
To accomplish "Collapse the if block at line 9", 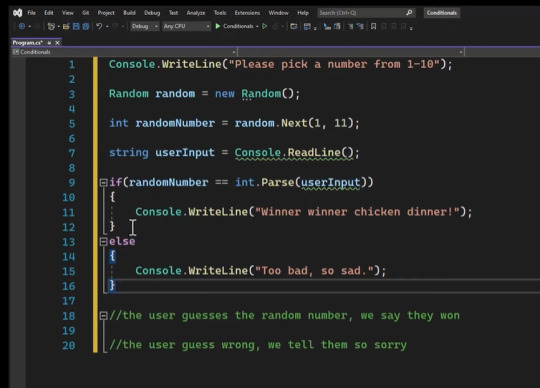I will tap(103, 182).
